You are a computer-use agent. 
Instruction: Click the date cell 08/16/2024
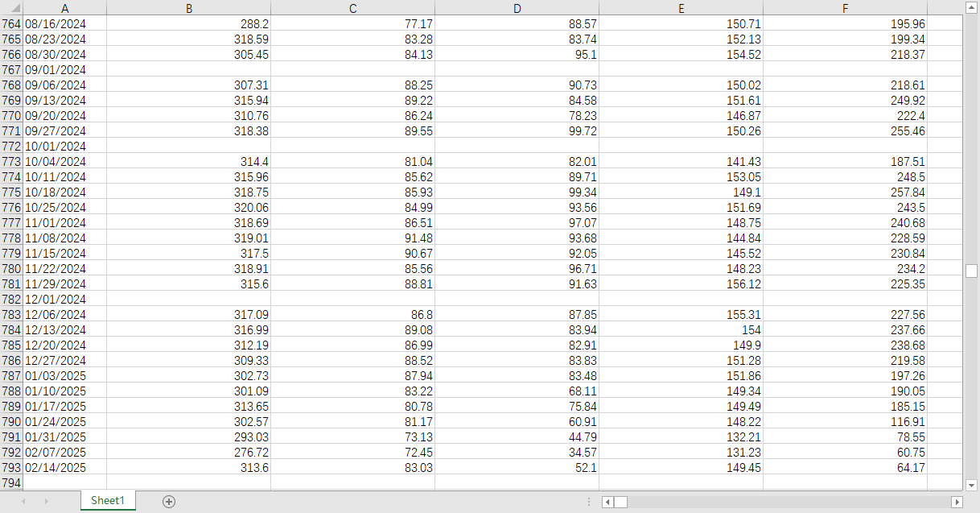pyautogui.click(x=64, y=24)
